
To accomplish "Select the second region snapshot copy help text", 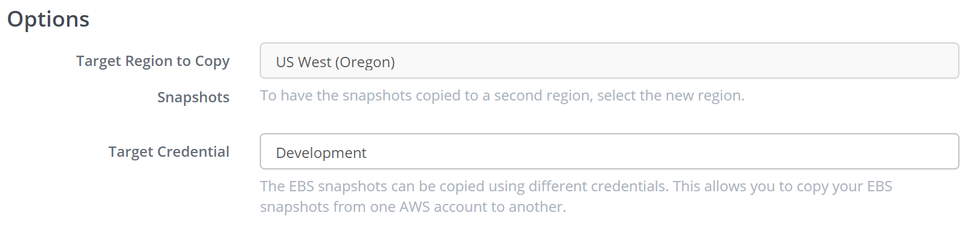I will click(502, 96).
